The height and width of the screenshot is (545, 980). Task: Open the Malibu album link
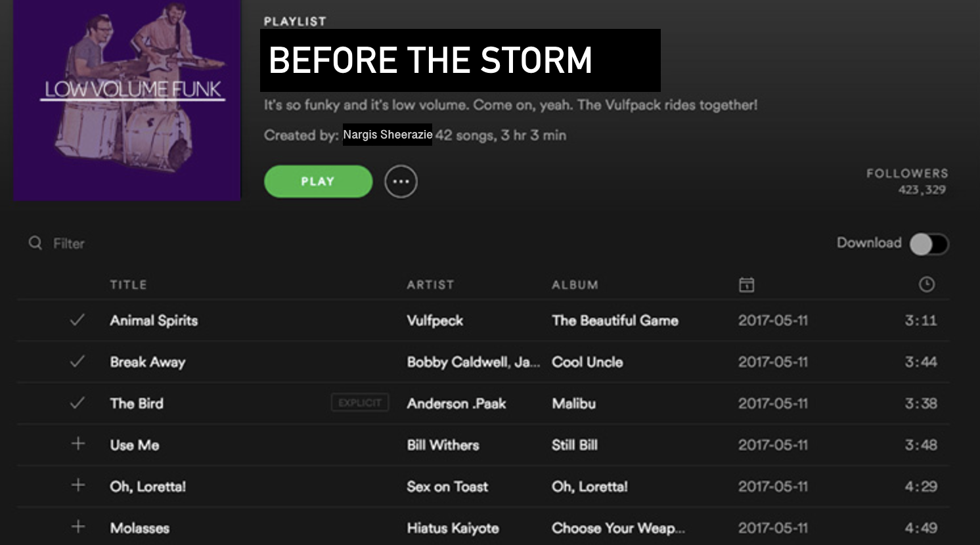coord(573,403)
